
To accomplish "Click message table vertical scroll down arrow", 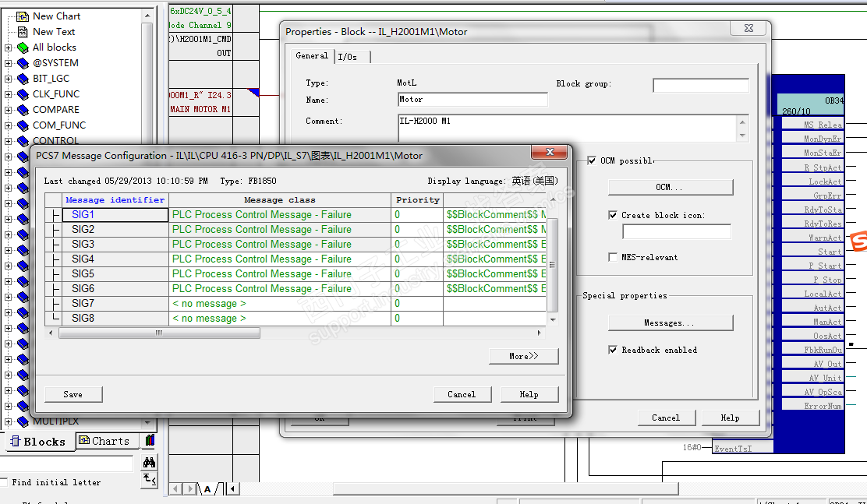I will pyautogui.click(x=552, y=320).
